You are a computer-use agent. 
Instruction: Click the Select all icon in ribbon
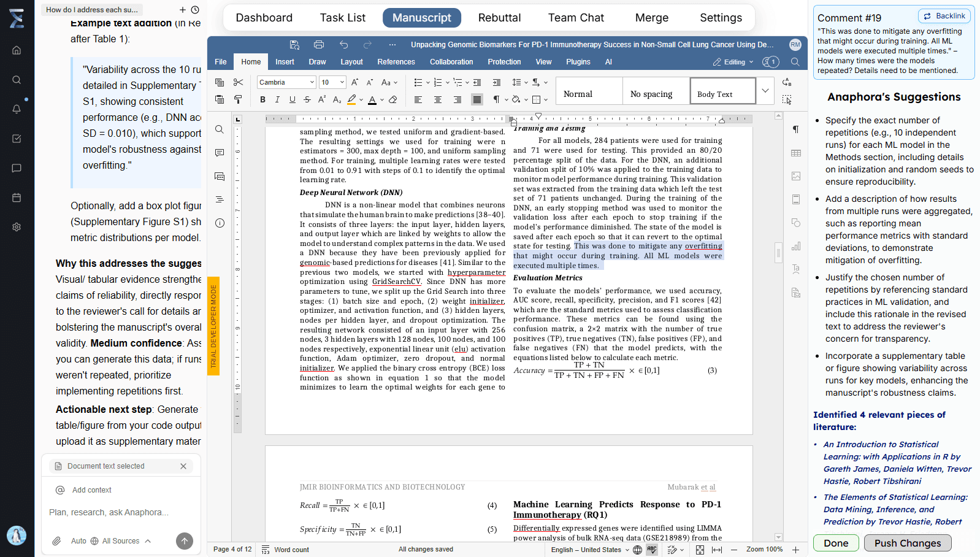pos(787,99)
